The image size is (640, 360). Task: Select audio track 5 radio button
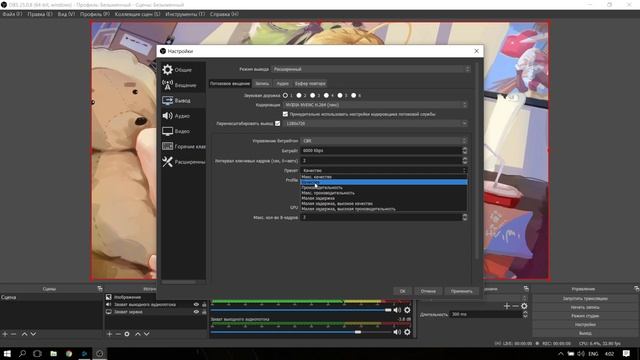pos(340,96)
